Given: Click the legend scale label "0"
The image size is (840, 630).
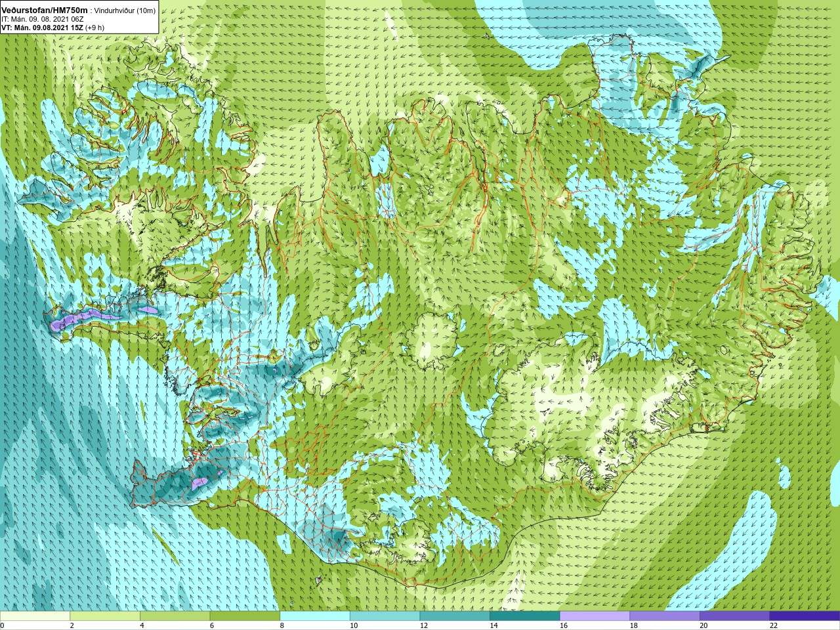Looking at the screenshot, I should pos(2,625).
